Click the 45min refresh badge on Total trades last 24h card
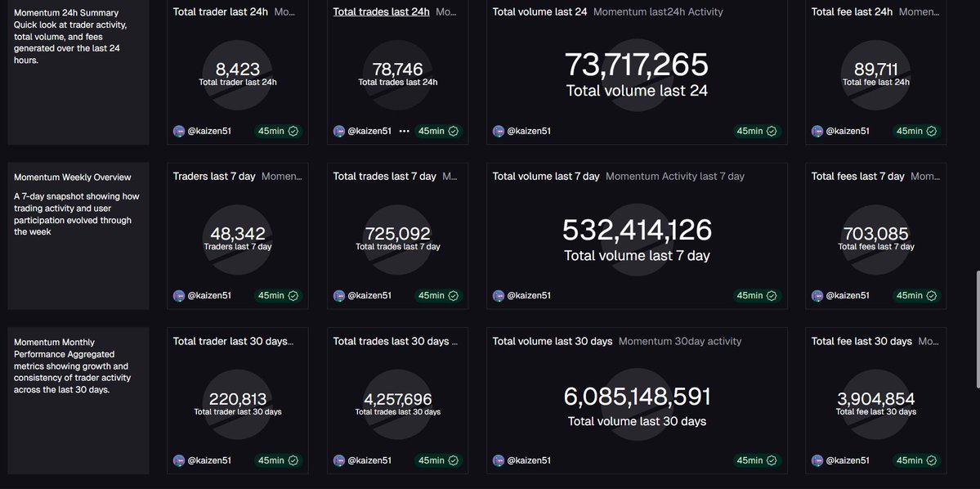 tap(438, 132)
